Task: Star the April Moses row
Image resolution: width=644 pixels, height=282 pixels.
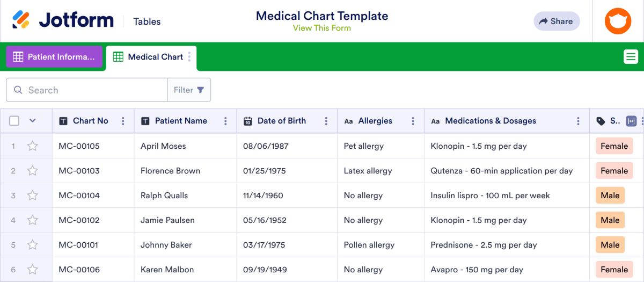Action: pyautogui.click(x=33, y=146)
